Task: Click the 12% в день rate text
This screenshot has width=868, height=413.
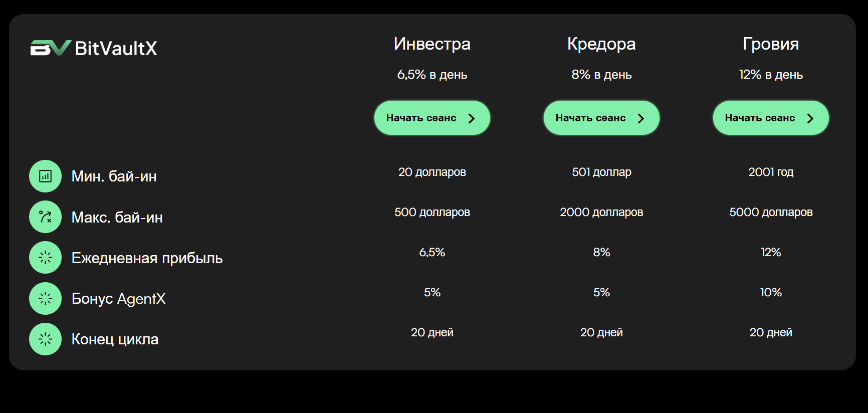Action: [x=771, y=75]
